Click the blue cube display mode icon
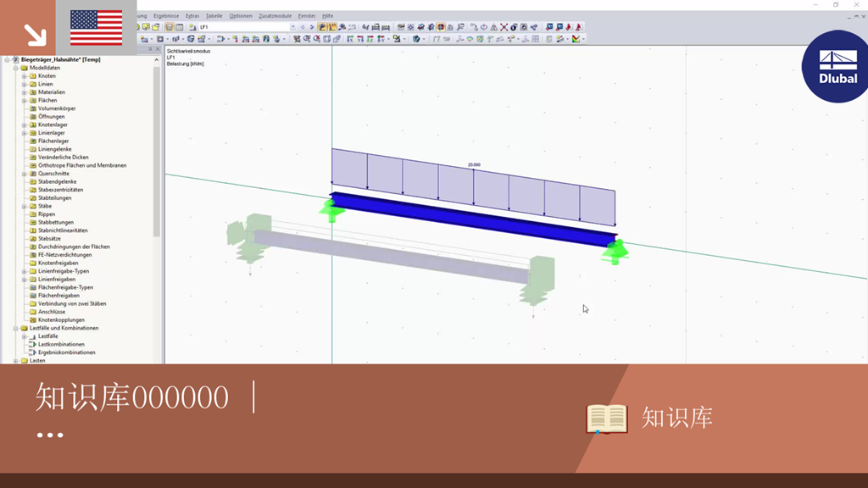The image size is (868, 488). (x=415, y=39)
